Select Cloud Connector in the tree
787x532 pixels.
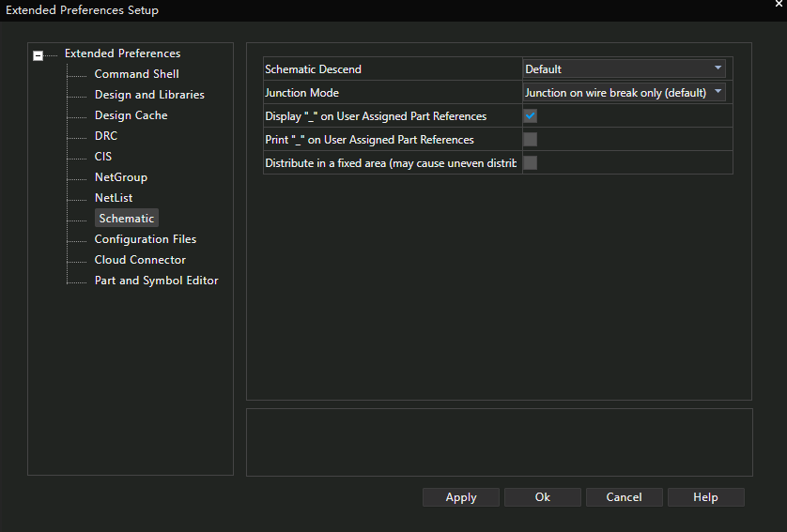click(140, 260)
